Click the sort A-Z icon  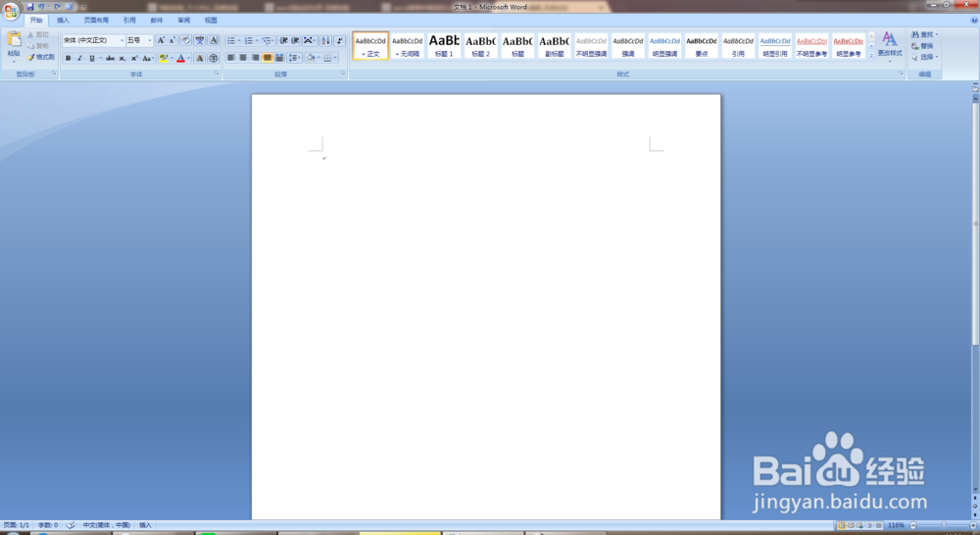tap(325, 40)
